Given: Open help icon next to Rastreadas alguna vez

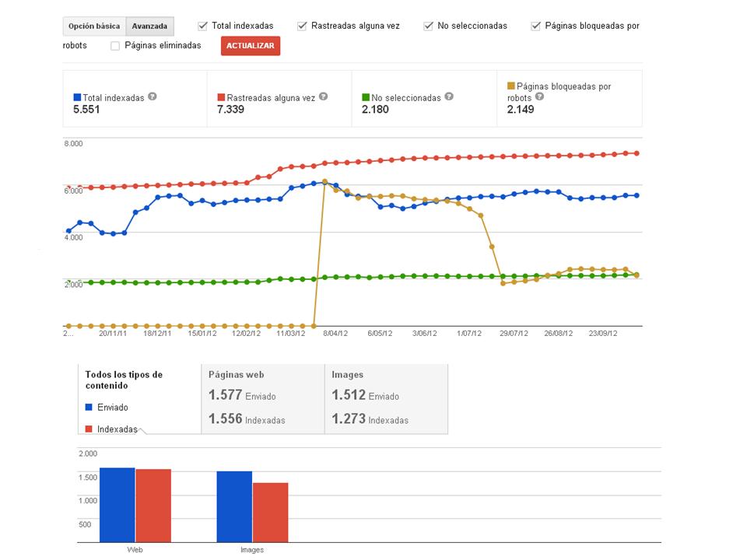Looking at the screenshot, I should pyautogui.click(x=323, y=97).
